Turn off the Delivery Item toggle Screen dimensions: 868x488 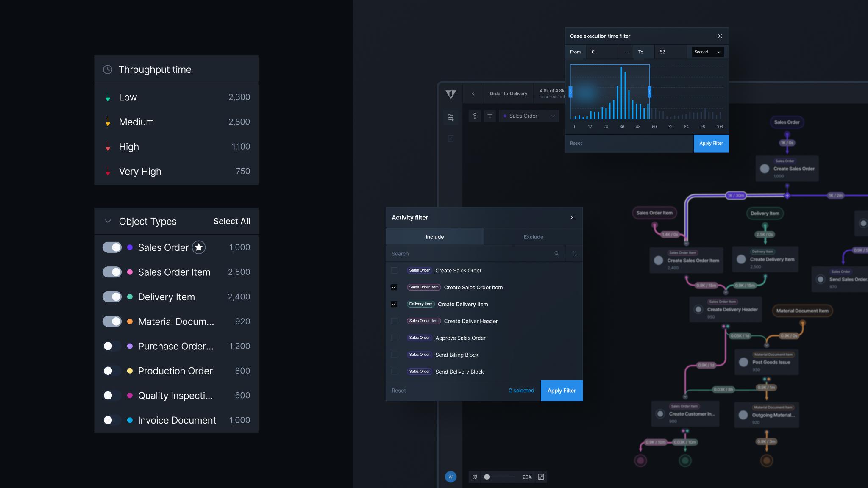[x=112, y=297]
